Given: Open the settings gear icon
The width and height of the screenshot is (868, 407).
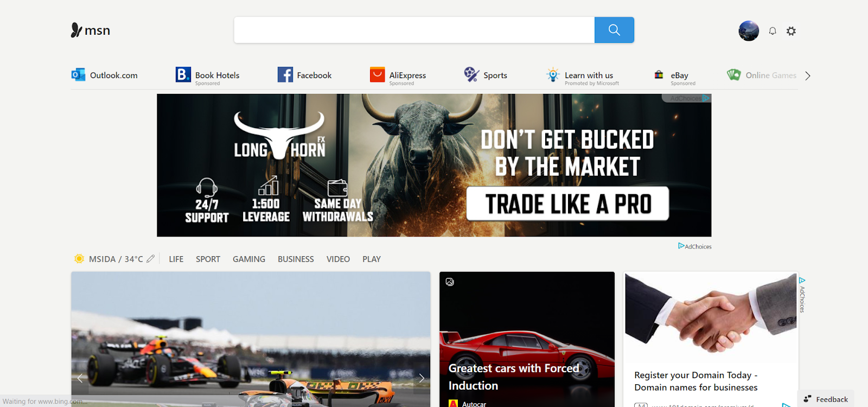Looking at the screenshot, I should (x=792, y=31).
